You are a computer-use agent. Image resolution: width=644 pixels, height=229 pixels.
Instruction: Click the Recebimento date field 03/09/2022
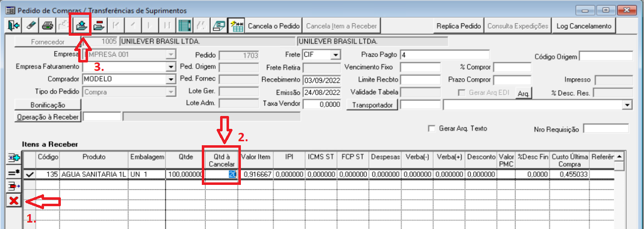[322, 79]
